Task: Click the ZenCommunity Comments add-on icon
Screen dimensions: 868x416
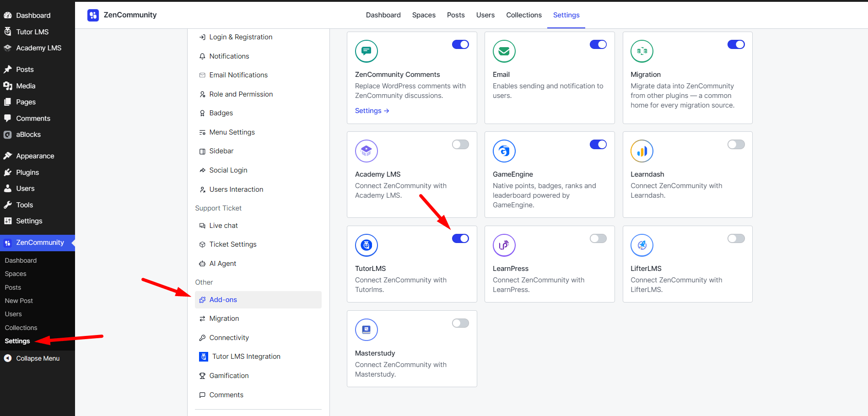Action: click(x=367, y=51)
